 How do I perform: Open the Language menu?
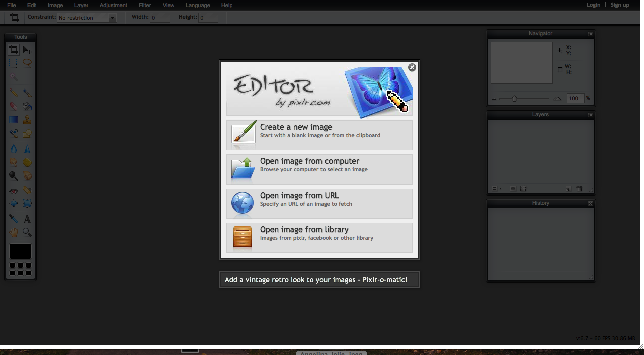click(198, 5)
